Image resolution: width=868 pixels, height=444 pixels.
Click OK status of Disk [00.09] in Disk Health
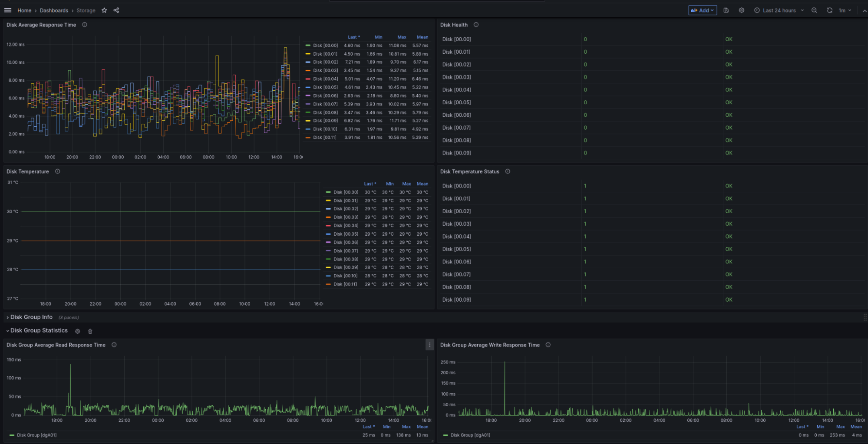pos(729,153)
